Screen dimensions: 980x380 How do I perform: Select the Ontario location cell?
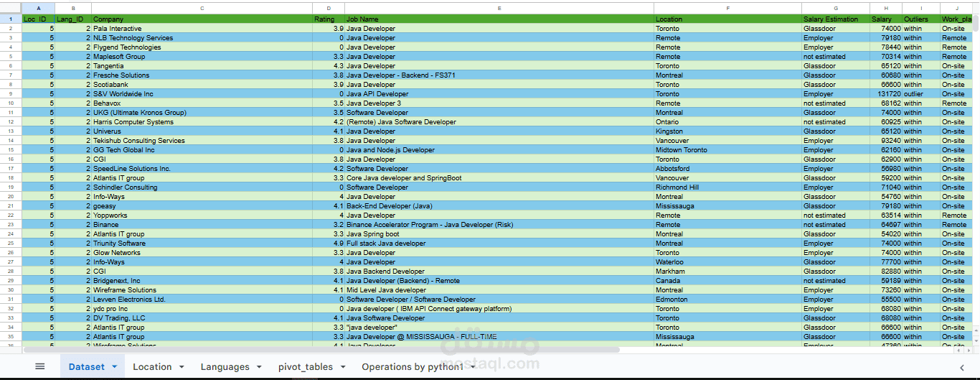[x=728, y=121]
